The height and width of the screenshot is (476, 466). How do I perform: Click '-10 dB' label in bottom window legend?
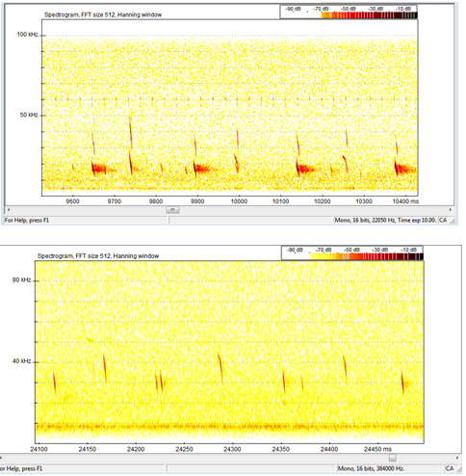tap(408, 250)
